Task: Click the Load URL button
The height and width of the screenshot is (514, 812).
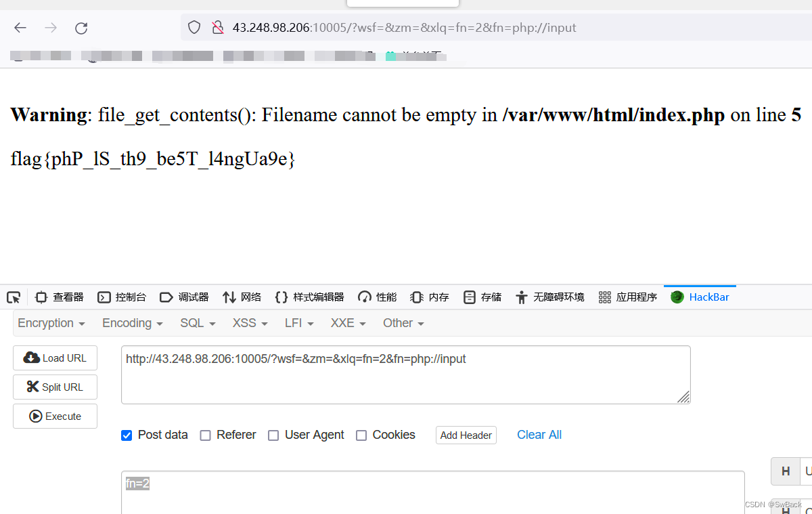Action: coord(55,358)
